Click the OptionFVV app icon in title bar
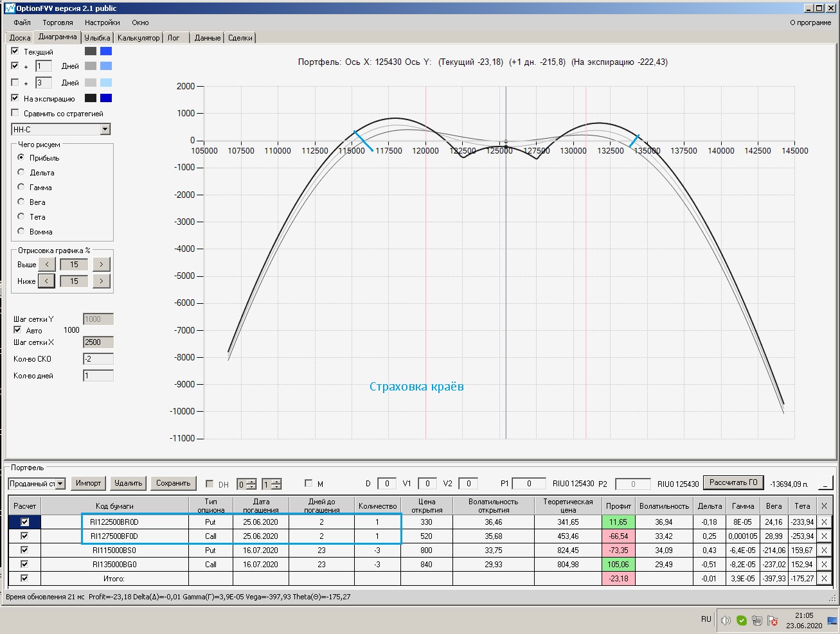Image resolution: width=840 pixels, height=634 pixels. (x=10, y=8)
